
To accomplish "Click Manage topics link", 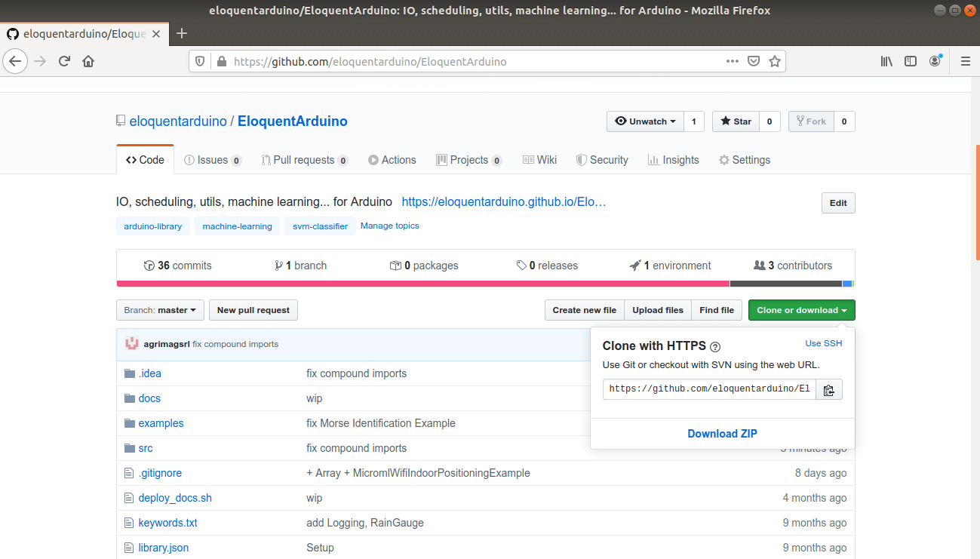I will tap(389, 226).
